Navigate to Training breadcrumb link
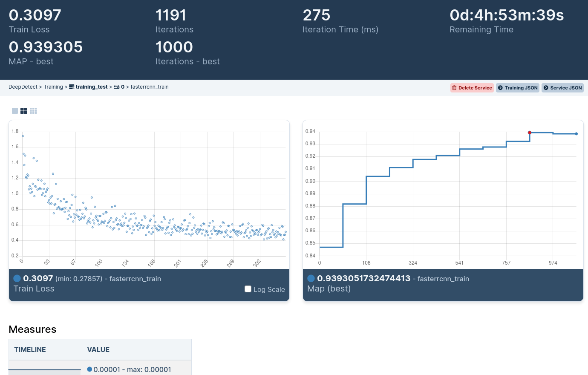588x375 pixels. click(53, 87)
